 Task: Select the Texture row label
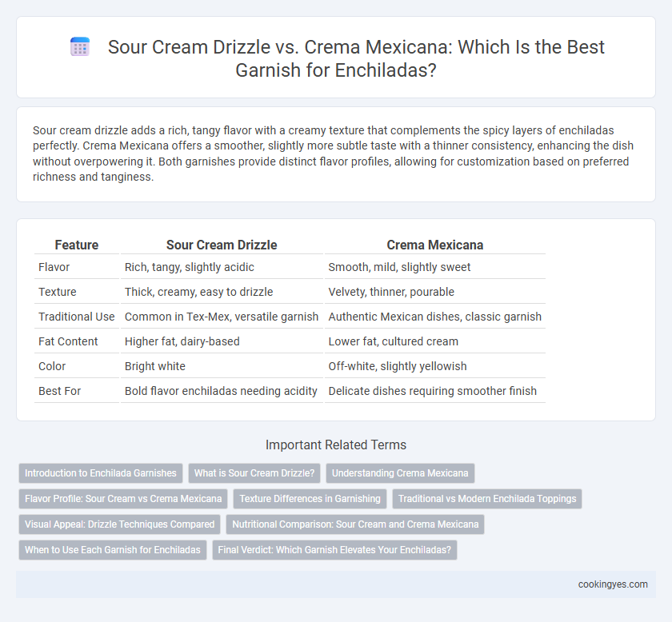[58, 292]
